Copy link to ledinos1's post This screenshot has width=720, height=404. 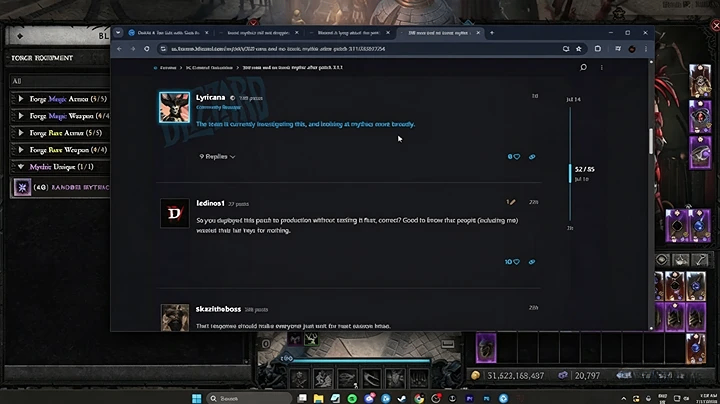point(532,262)
